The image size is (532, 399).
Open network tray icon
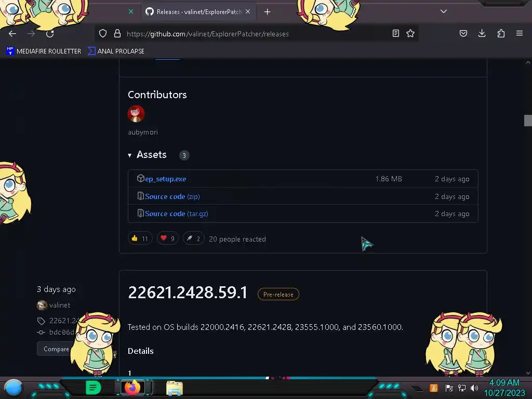tap(462, 388)
